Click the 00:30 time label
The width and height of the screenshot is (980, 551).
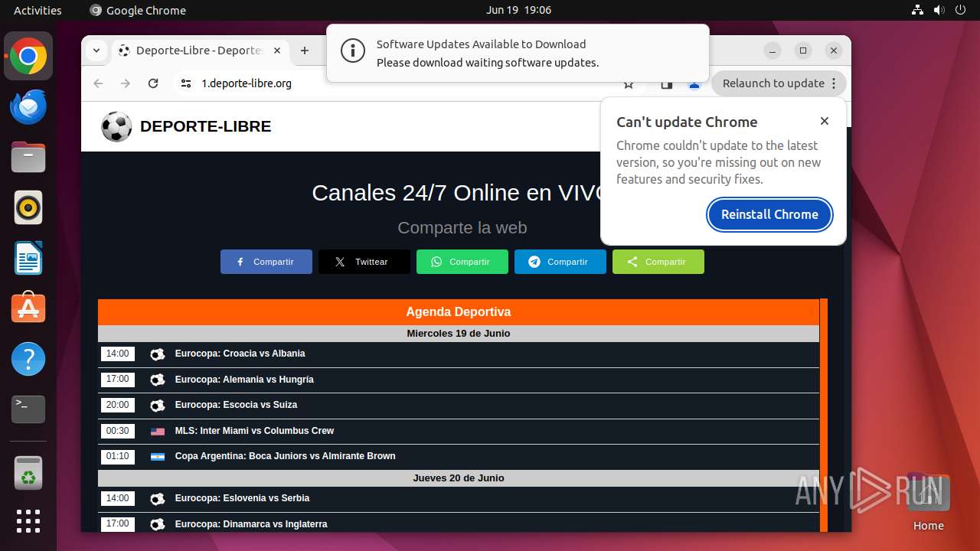118,431
